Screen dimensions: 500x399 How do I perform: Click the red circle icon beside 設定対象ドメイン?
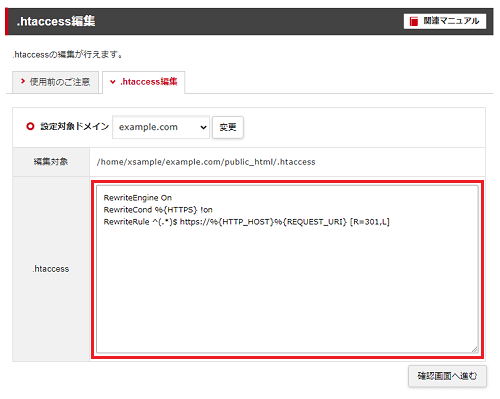tap(30, 126)
